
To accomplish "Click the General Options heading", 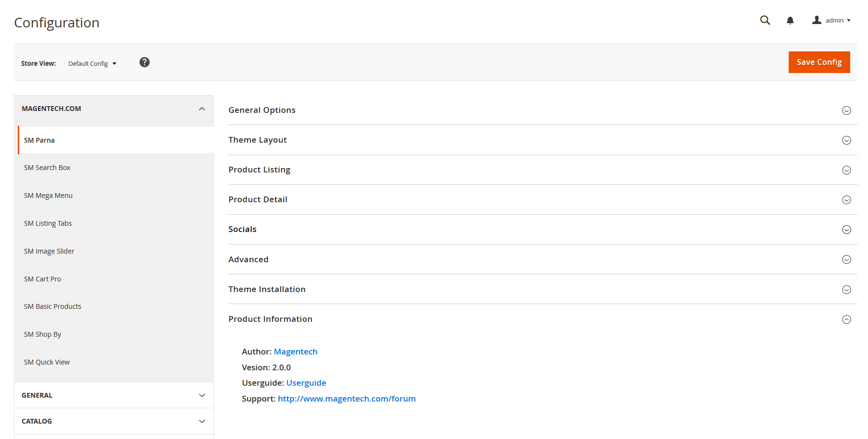I will pos(262,110).
